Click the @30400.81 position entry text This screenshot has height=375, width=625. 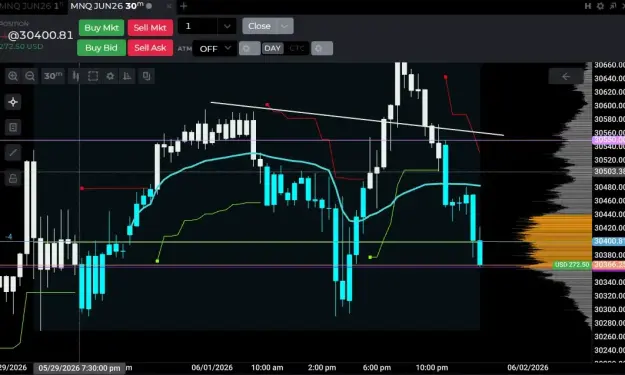[40, 35]
